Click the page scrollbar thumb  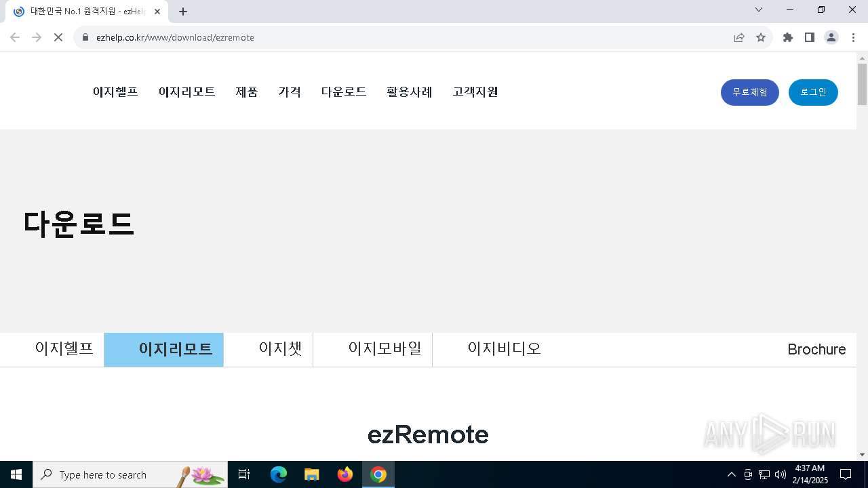pyautogui.click(x=862, y=84)
